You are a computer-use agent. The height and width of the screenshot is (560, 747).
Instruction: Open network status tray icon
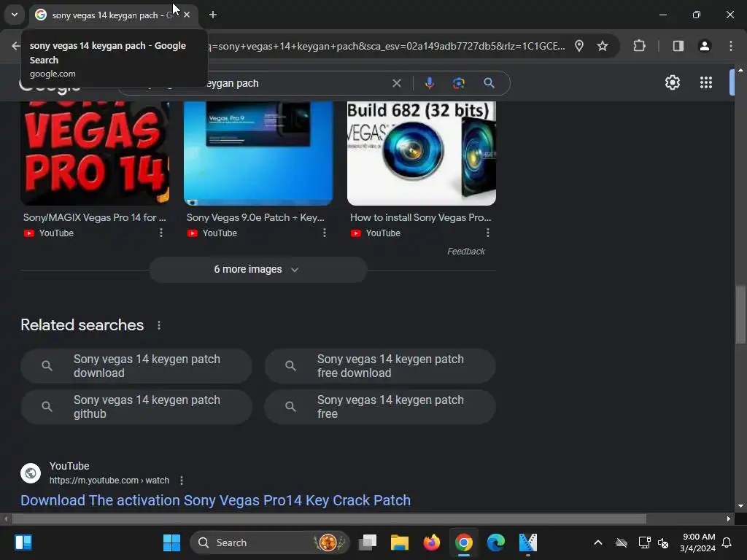tap(644, 542)
